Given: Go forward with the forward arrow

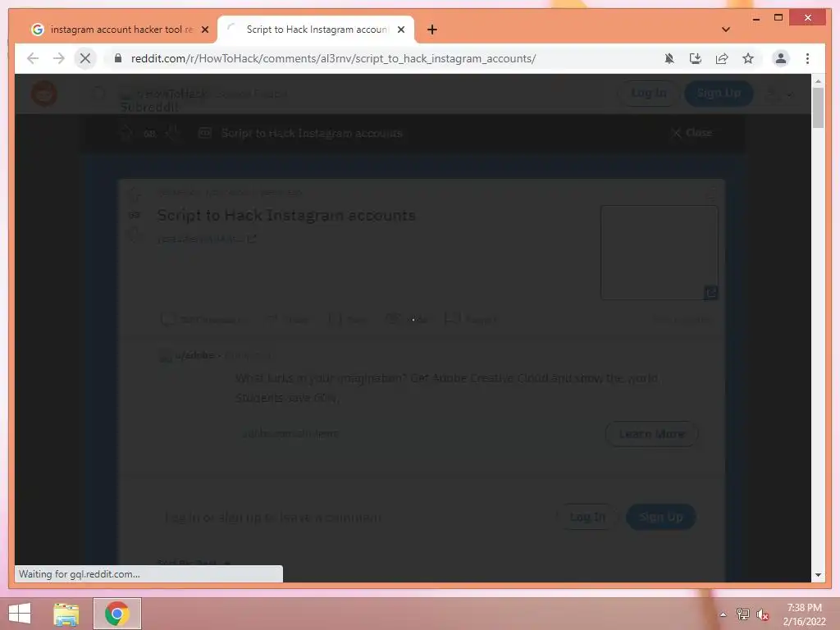Looking at the screenshot, I should [x=59, y=58].
